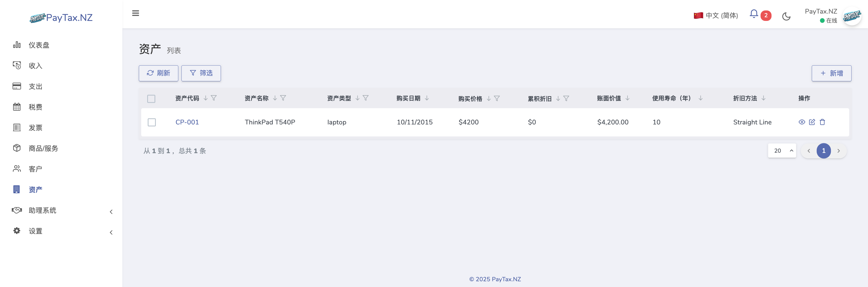Select all rows via header checkbox
Screen dimensions: 868x287
point(151,99)
